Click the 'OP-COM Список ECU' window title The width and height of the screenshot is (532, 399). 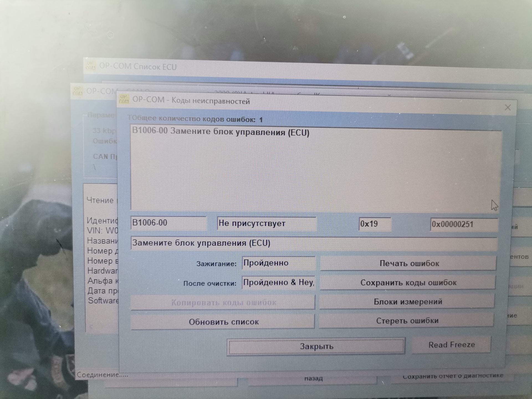click(x=138, y=67)
